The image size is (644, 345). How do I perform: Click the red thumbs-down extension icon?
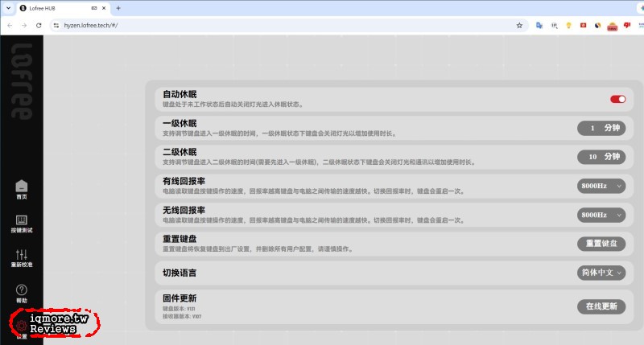pyautogui.click(x=627, y=26)
